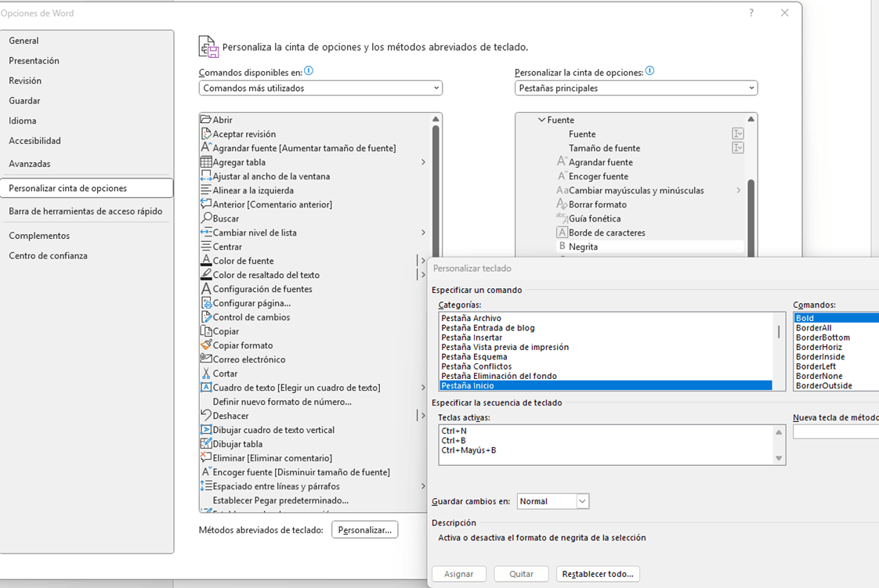Click the Ajustar al ancho de la ventana icon
Screen dimensions: 879x588
click(x=206, y=176)
